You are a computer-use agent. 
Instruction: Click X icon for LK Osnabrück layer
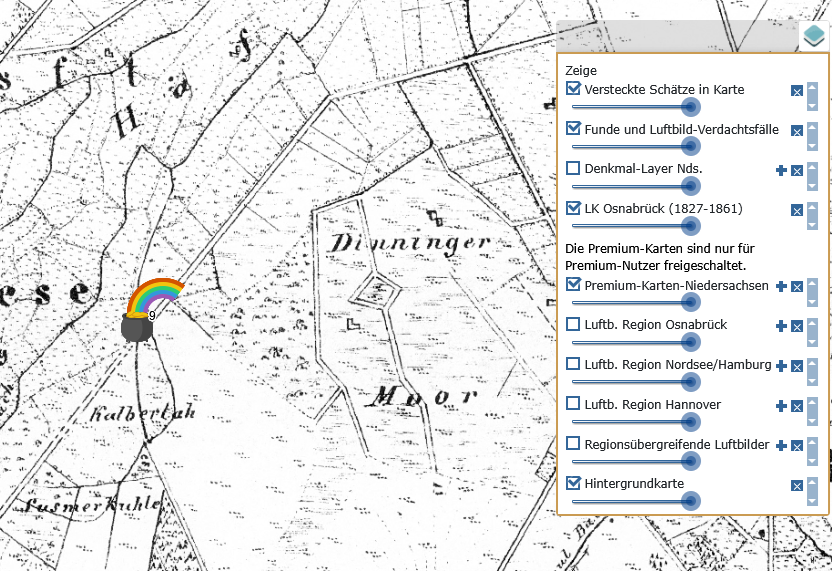tap(797, 210)
